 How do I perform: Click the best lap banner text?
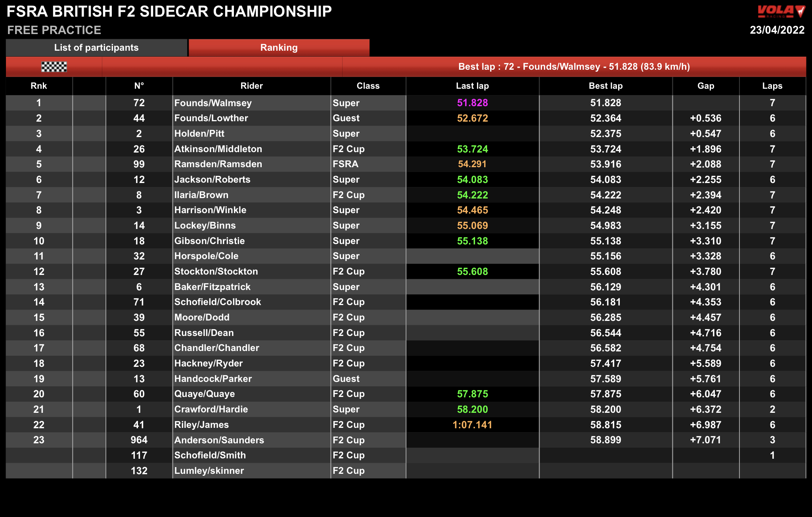point(574,67)
